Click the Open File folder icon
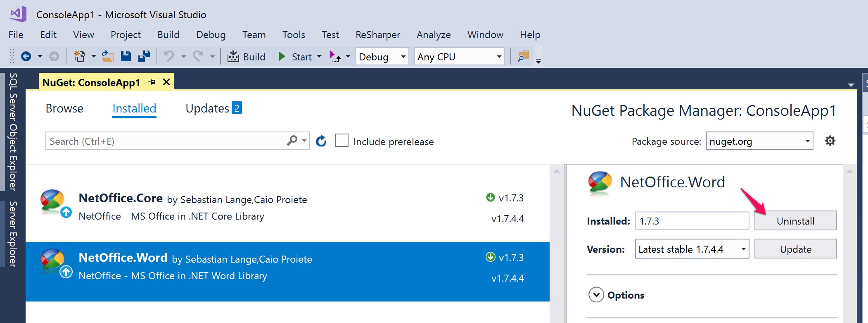868x323 pixels. point(108,56)
